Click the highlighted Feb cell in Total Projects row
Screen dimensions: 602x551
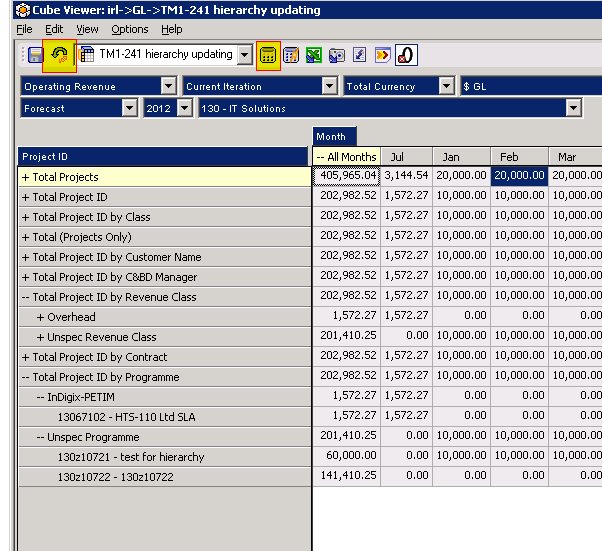(x=519, y=175)
